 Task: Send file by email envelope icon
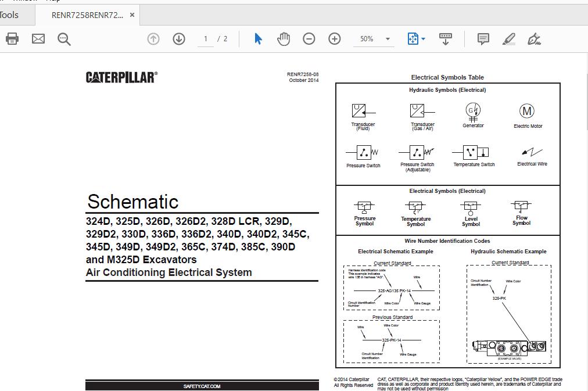pyautogui.click(x=38, y=38)
